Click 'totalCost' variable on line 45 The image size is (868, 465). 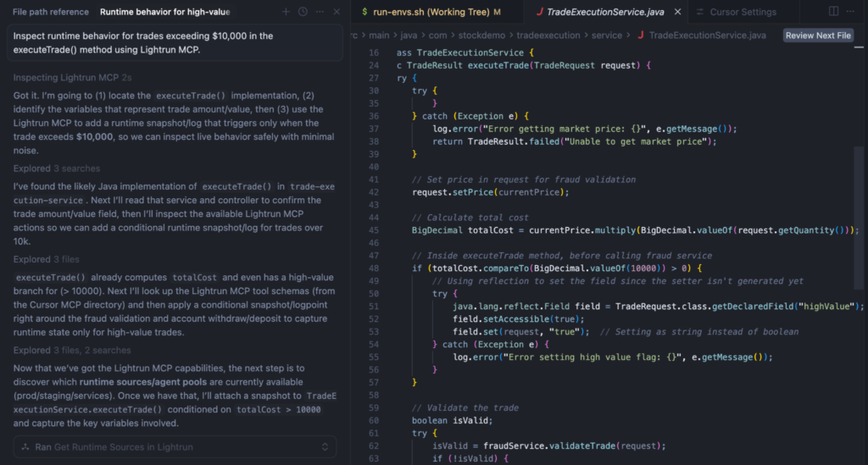point(491,230)
